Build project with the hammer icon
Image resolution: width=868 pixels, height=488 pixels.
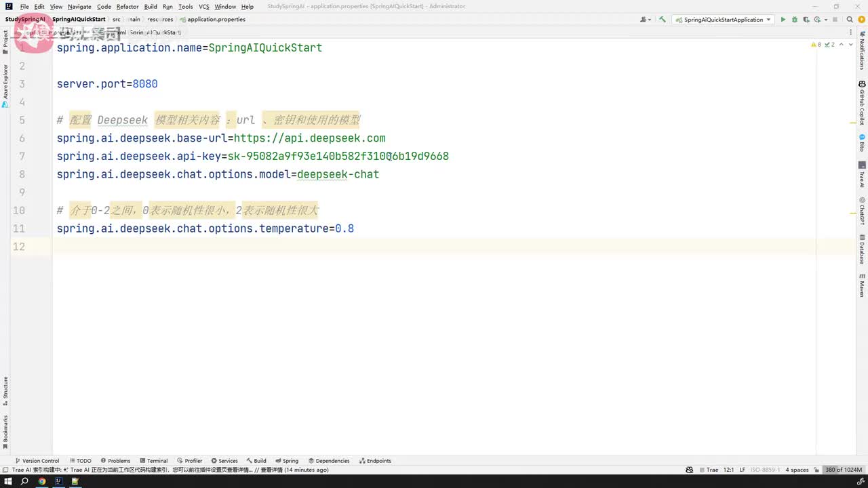[663, 20]
